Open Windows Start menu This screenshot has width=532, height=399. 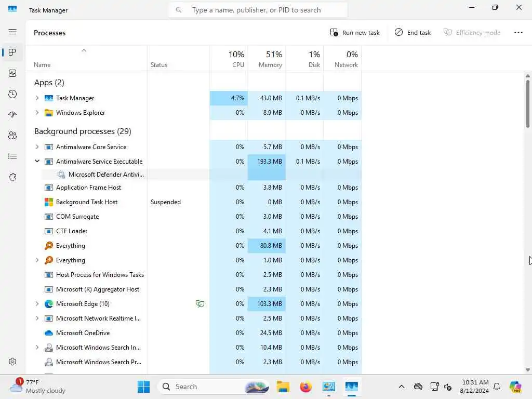(x=143, y=387)
